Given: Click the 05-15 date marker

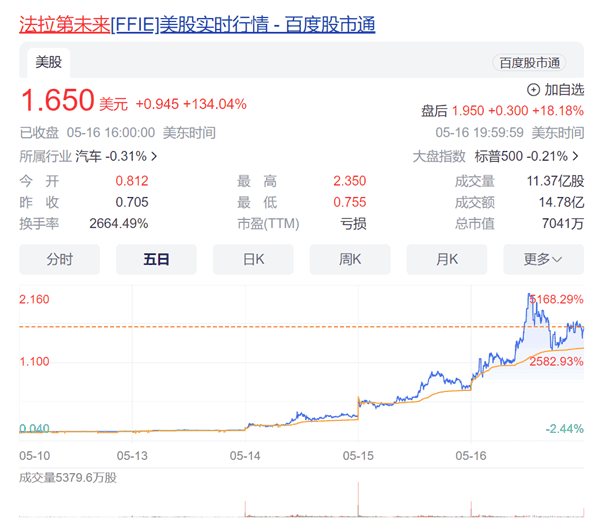Looking at the screenshot, I should (x=358, y=456).
